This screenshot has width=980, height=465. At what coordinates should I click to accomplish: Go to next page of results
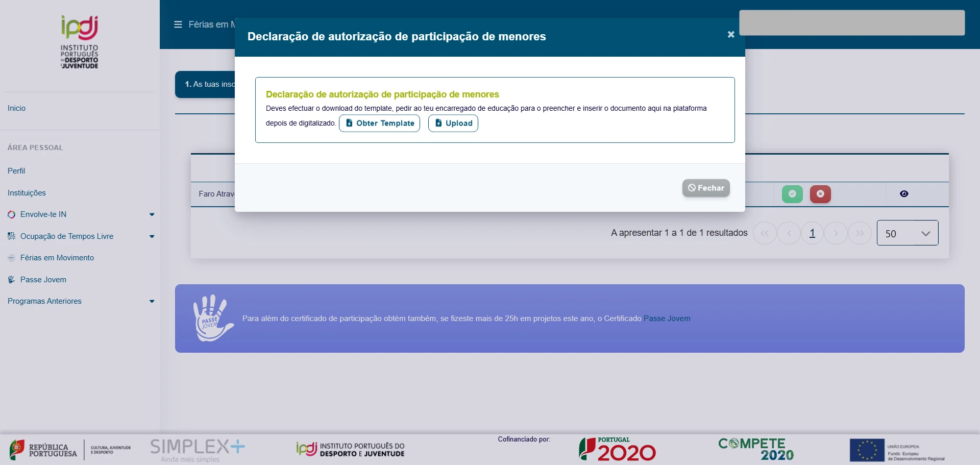pos(836,233)
